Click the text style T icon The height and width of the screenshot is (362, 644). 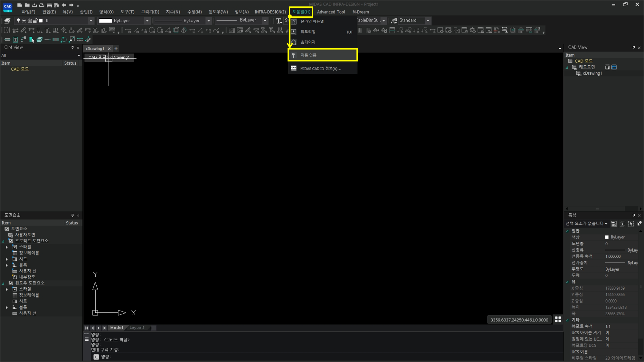(x=279, y=21)
